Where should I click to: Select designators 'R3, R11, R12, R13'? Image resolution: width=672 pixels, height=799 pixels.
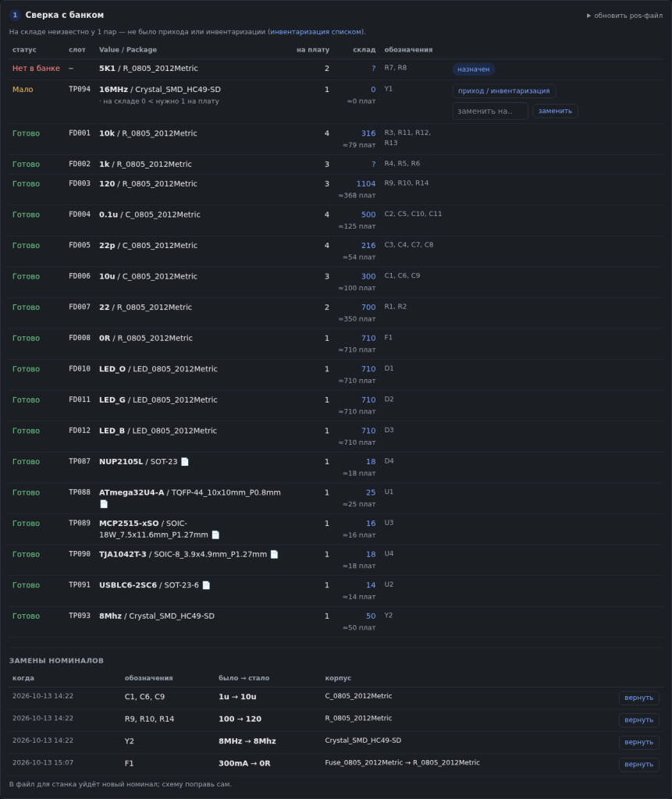click(407, 137)
